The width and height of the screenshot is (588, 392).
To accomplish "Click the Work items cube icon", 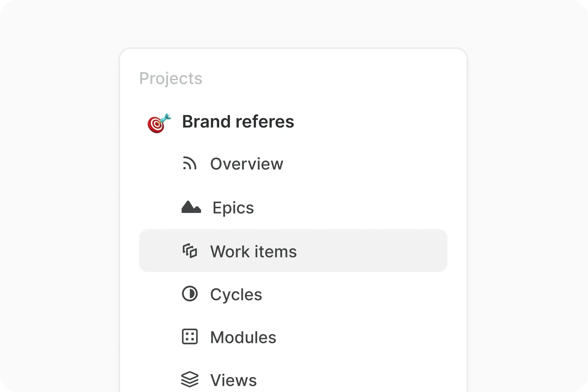I will pyautogui.click(x=190, y=251).
